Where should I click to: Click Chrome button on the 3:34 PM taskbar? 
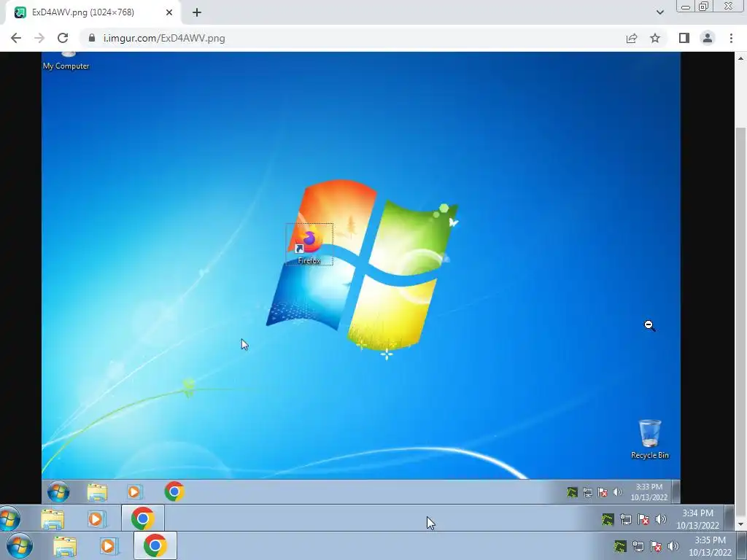[x=143, y=518]
